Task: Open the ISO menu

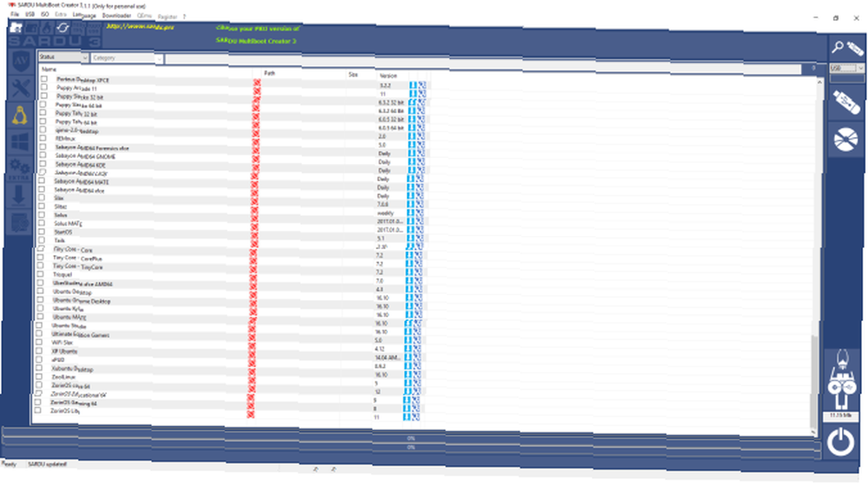Action: tap(45, 15)
